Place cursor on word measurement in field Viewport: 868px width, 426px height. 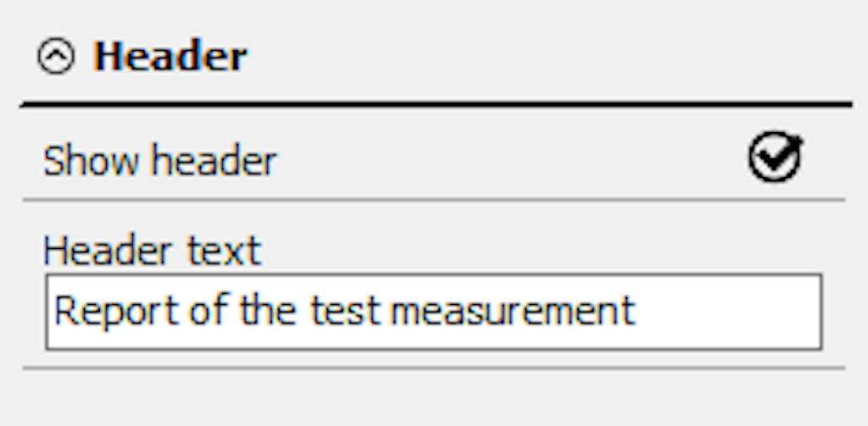point(513,311)
